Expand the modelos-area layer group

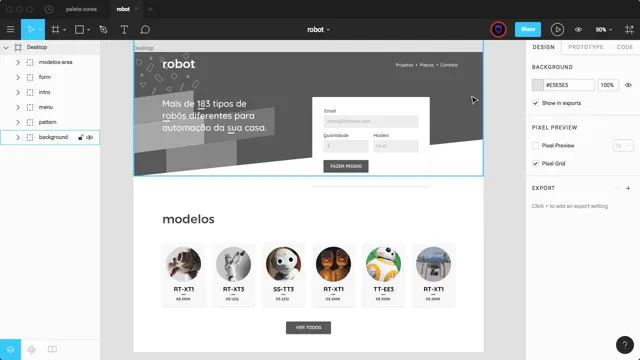(x=18, y=62)
